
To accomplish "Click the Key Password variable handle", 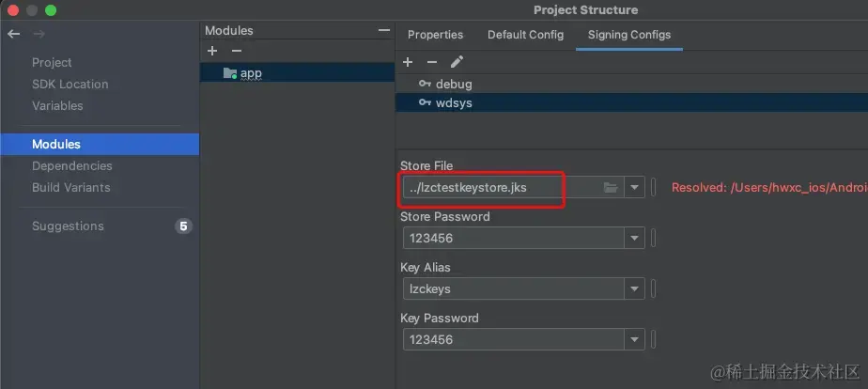I will (653, 339).
